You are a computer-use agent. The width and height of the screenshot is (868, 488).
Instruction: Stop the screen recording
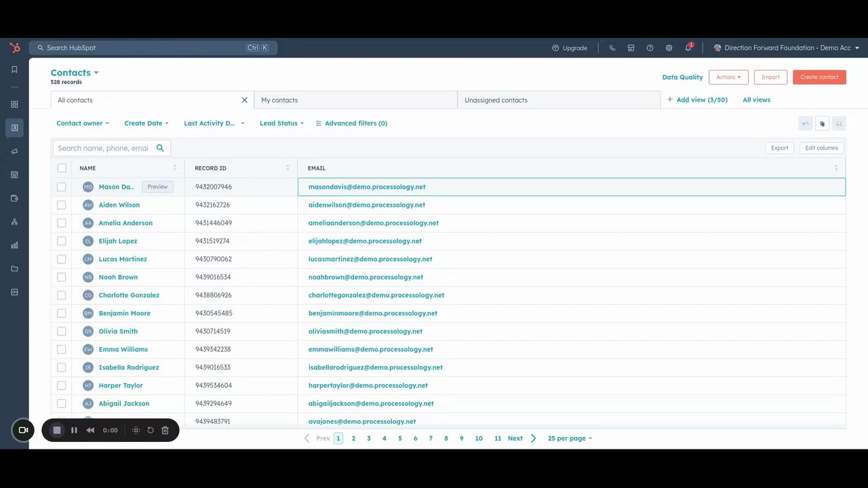coord(57,430)
